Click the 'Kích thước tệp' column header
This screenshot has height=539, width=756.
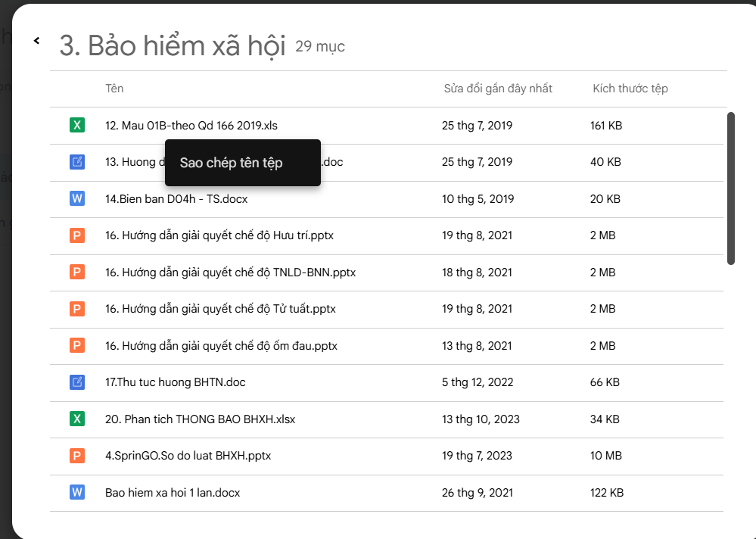pyautogui.click(x=630, y=89)
